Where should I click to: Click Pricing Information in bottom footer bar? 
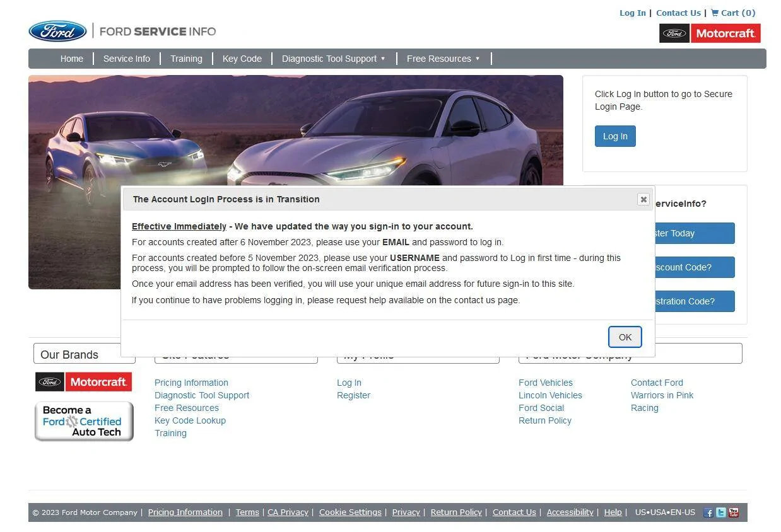point(185,512)
